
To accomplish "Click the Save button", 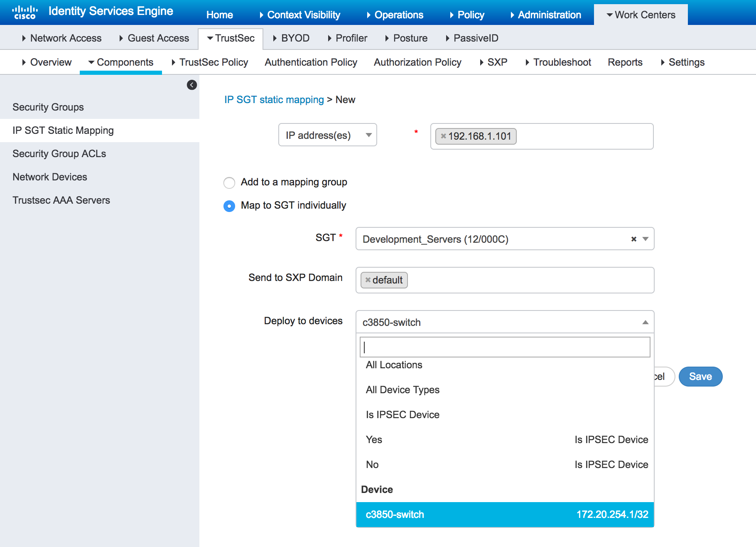I will pyautogui.click(x=700, y=377).
